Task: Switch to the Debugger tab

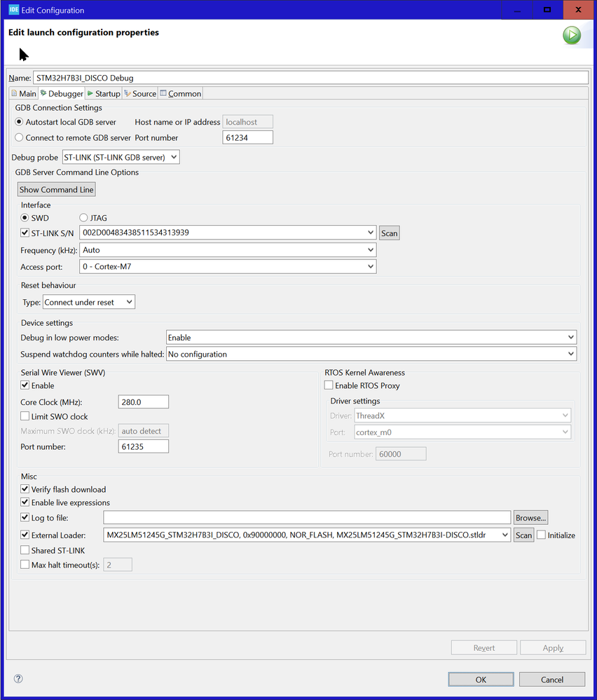Action: 62,93
